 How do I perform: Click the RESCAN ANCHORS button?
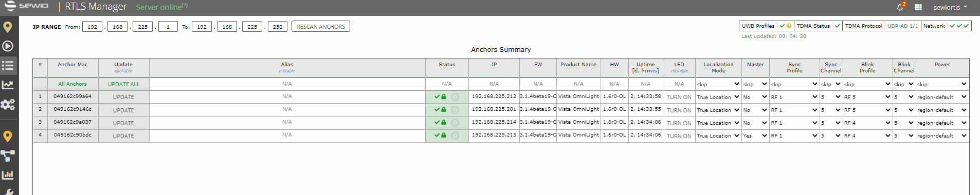[x=321, y=27]
